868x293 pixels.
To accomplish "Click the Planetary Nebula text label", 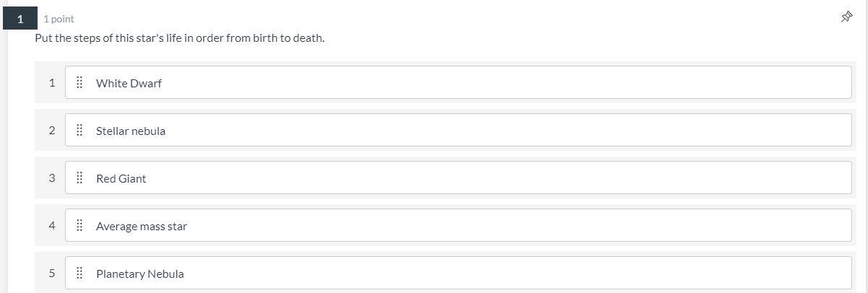I will pos(139,274).
